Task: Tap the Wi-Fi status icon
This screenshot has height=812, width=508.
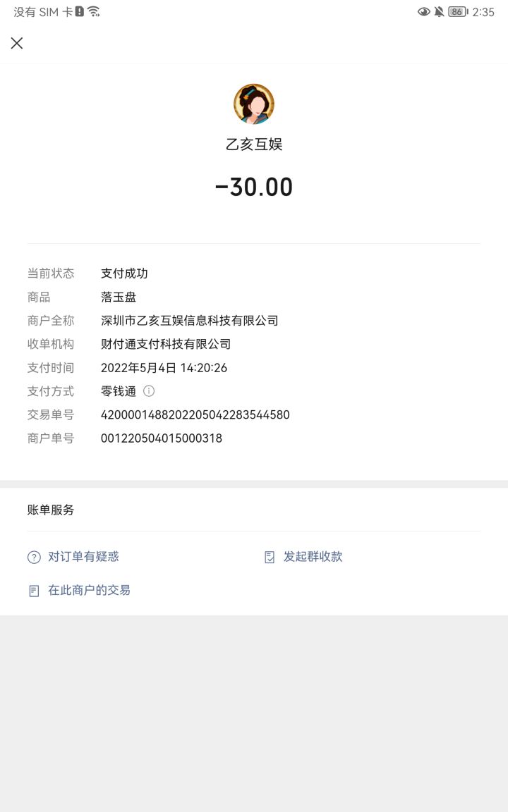Action: [x=94, y=11]
